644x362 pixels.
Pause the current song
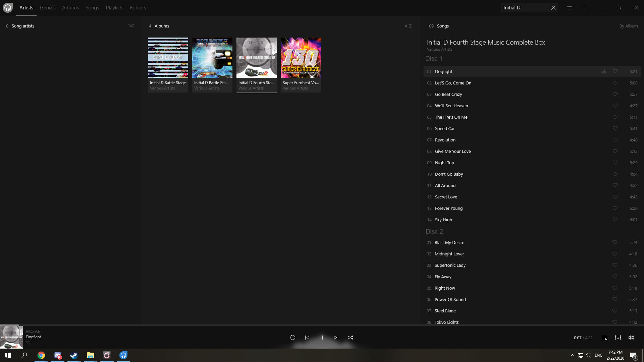[x=321, y=338]
